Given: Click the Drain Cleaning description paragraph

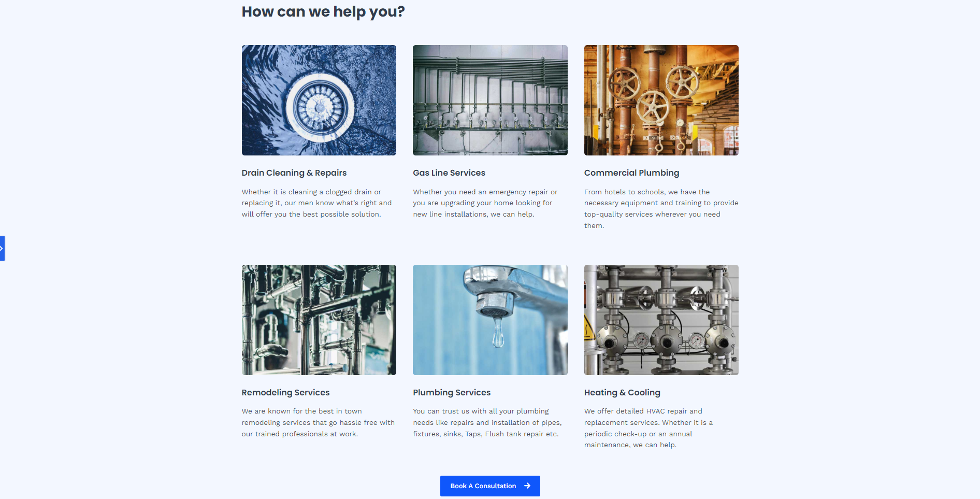Looking at the screenshot, I should tap(317, 203).
